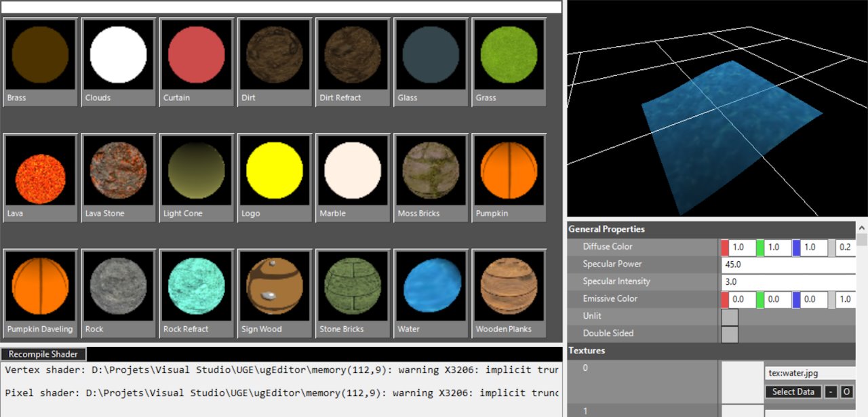The height and width of the screenshot is (417, 868).
Task: Click the Diffuse Color blue channel swatch
Action: [797, 247]
